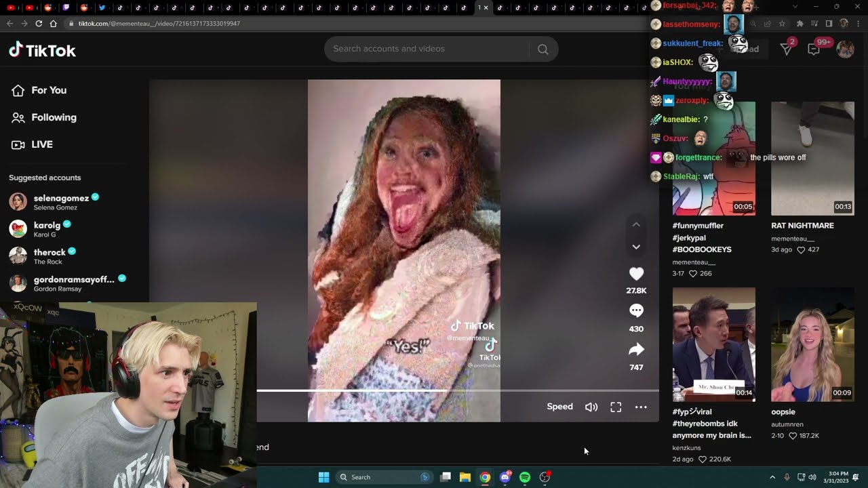
Task: Open the Windows Start menu
Action: [323, 477]
